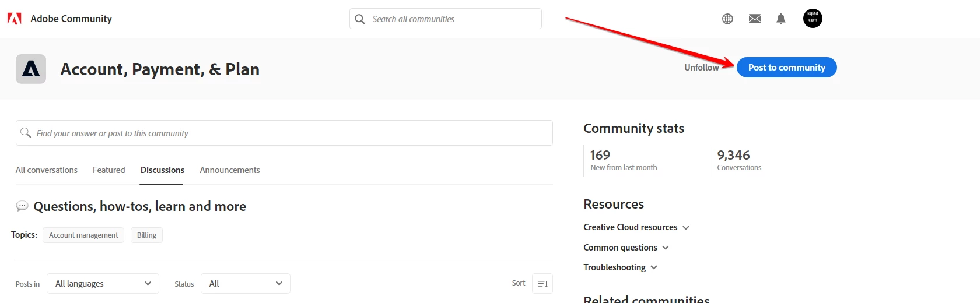Open the notifications bell icon
Viewport: 980px width, 303px height.
(x=781, y=19)
